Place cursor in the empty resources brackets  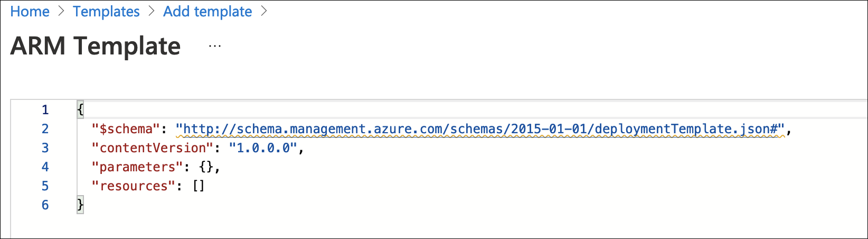tap(199, 186)
